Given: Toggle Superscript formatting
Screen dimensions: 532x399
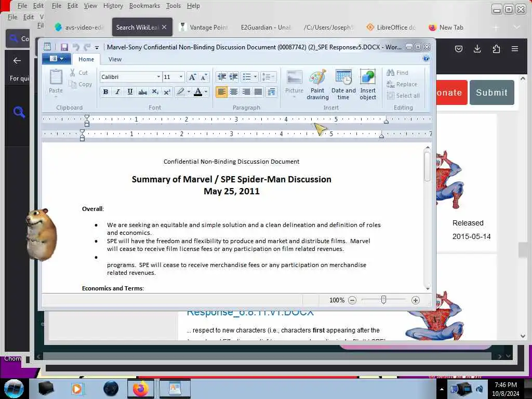Looking at the screenshot, I should (167, 91).
